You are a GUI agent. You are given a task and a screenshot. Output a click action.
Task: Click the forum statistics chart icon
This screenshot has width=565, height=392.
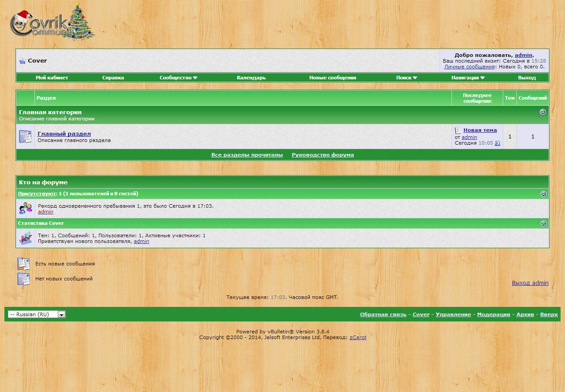pyautogui.click(x=25, y=238)
